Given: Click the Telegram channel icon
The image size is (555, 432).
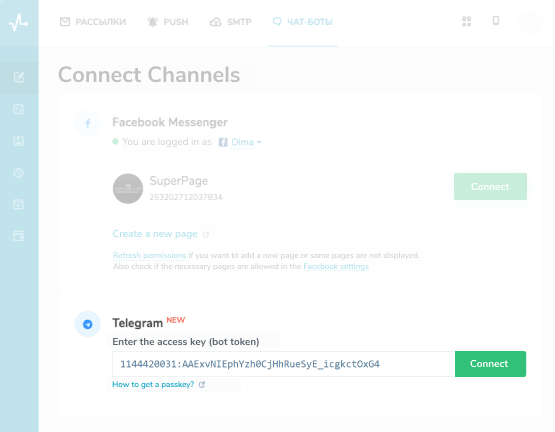Looking at the screenshot, I should (88, 324).
